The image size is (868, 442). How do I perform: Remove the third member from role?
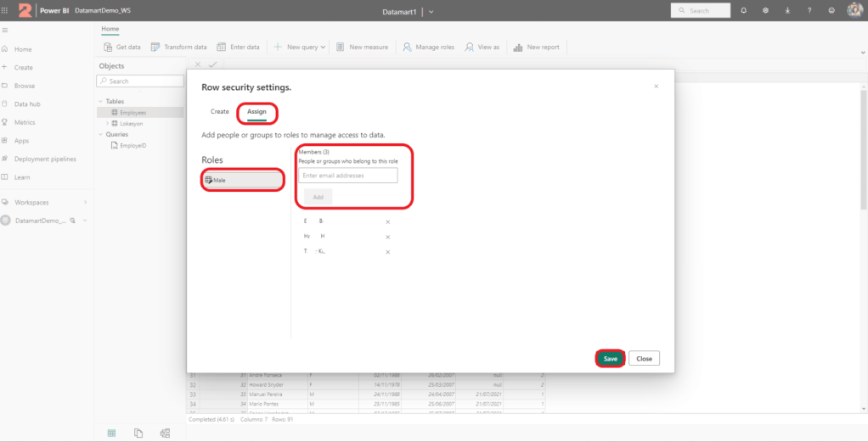388,252
